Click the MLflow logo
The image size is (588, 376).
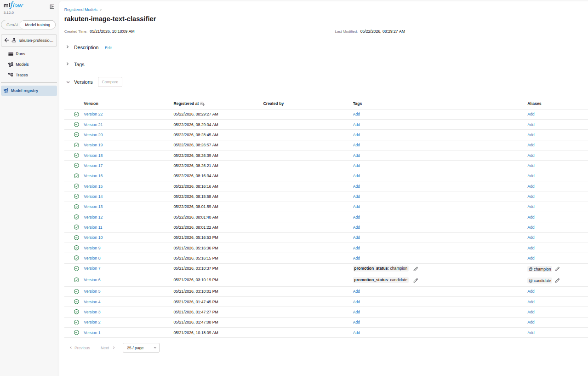13,6
